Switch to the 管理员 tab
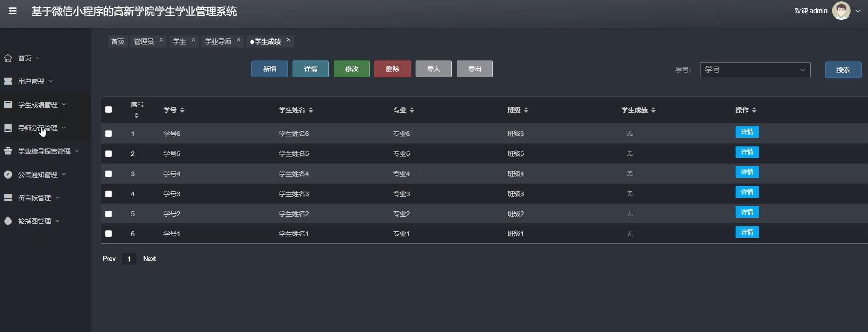The width and height of the screenshot is (868, 332). pyautogui.click(x=144, y=41)
